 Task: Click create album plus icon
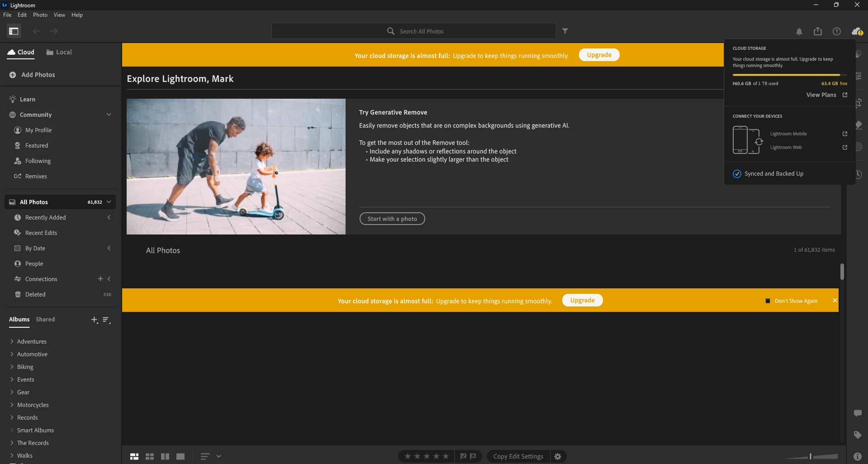click(x=95, y=320)
